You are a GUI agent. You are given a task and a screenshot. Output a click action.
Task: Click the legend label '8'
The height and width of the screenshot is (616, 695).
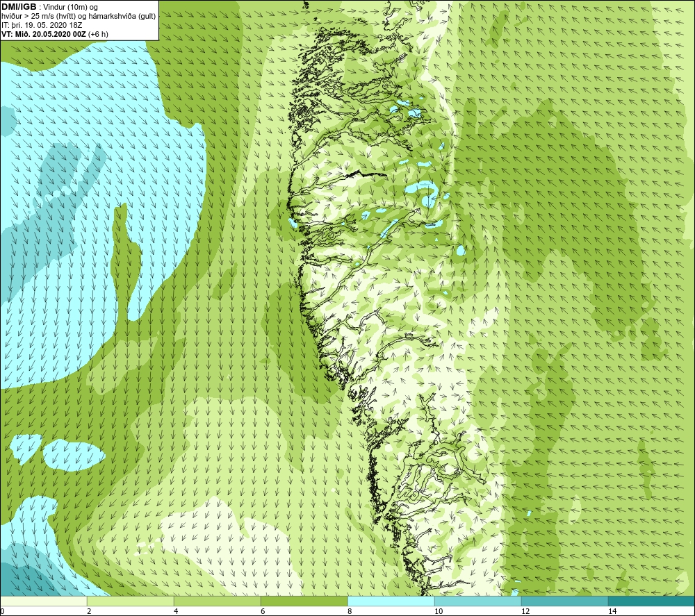pyautogui.click(x=350, y=611)
